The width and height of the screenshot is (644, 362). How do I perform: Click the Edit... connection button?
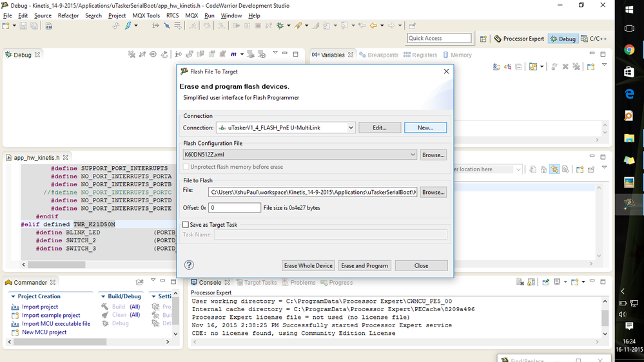point(380,128)
